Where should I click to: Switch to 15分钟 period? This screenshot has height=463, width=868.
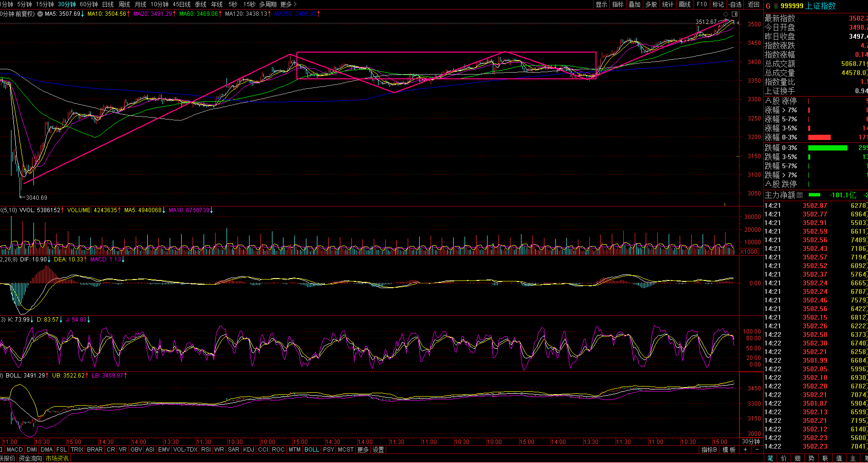coord(45,4)
